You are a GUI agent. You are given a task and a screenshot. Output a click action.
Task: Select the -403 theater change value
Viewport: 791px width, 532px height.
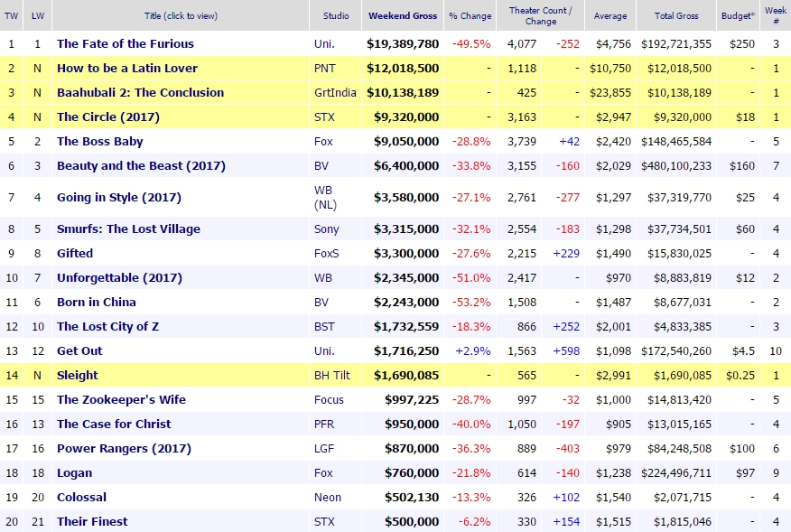[568, 448]
